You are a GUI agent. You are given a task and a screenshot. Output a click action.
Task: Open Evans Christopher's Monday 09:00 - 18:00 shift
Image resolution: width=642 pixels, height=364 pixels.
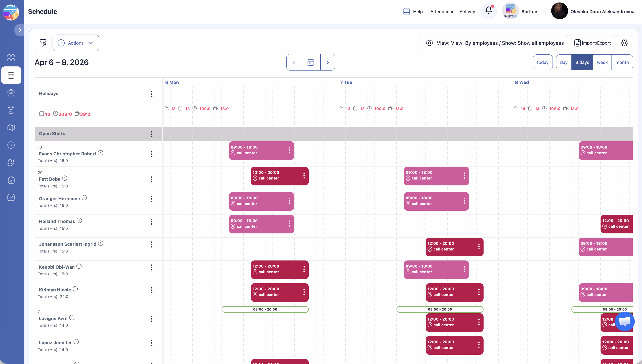pos(258,150)
